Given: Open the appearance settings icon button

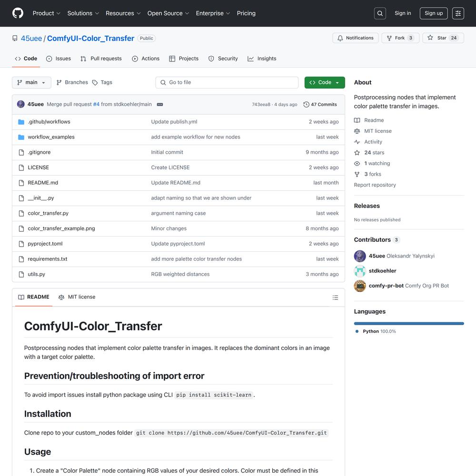Looking at the screenshot, I should pyautogui.click(x=458, y=13).
